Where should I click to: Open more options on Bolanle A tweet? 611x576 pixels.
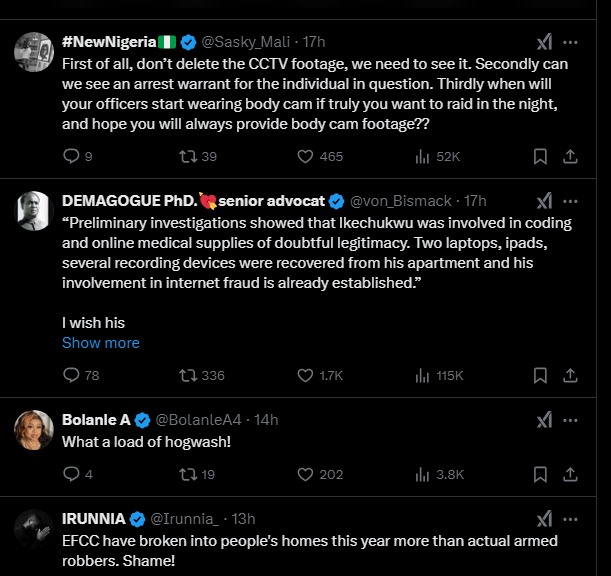point(570,419)
